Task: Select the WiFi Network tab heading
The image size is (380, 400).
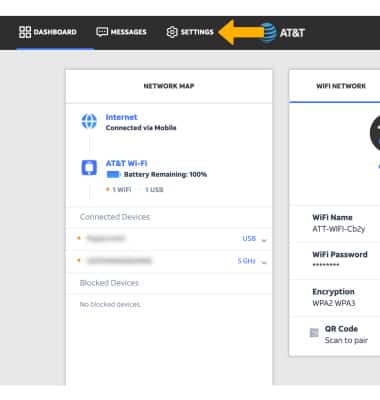Action: coord(341,86)
